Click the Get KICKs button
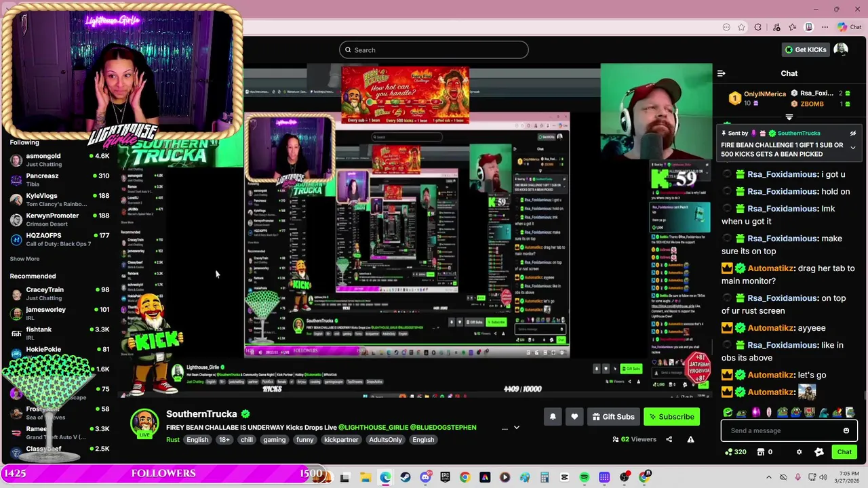868x488 pixels. [806, 49]
